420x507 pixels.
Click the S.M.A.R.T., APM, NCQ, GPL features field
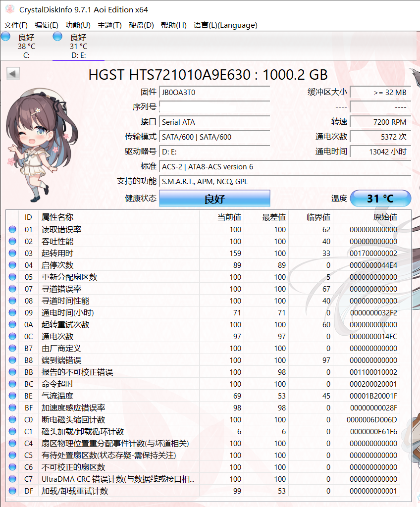tap(285, 182)
